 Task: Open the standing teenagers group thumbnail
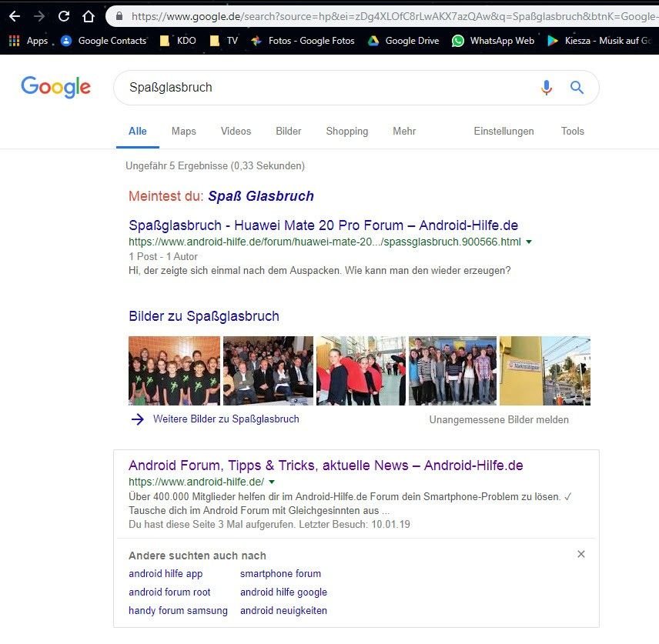tap(453, 371)
